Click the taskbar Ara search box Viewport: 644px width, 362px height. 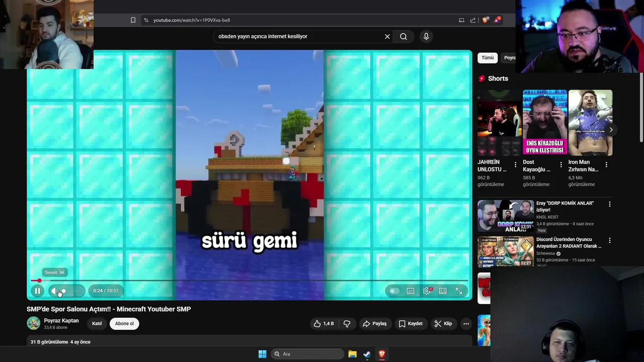click(x=307, y=354)
